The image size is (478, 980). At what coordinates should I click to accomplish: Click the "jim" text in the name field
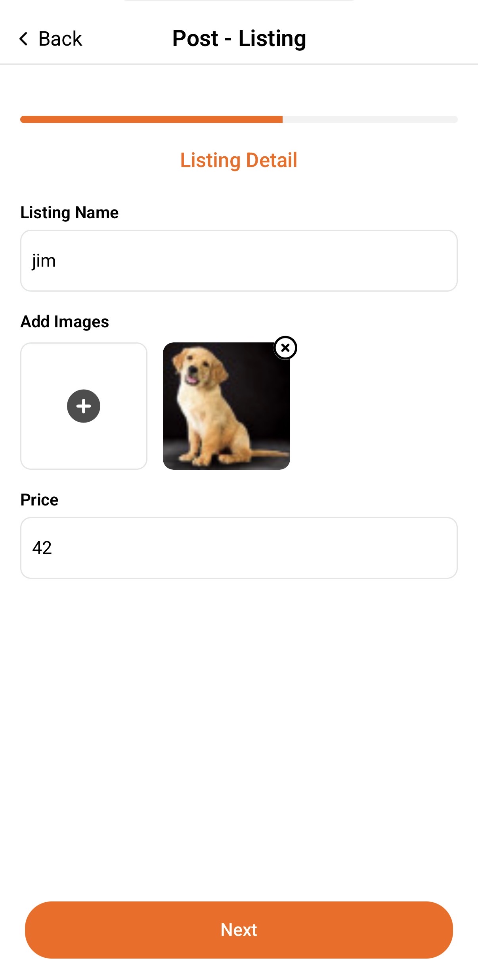click(x=44, y=261)
